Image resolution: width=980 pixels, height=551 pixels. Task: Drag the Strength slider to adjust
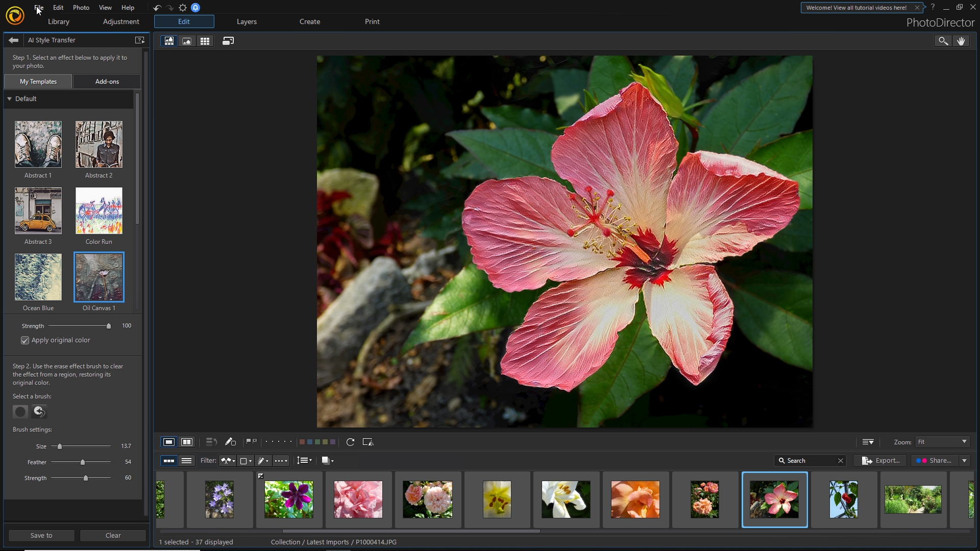108,325
